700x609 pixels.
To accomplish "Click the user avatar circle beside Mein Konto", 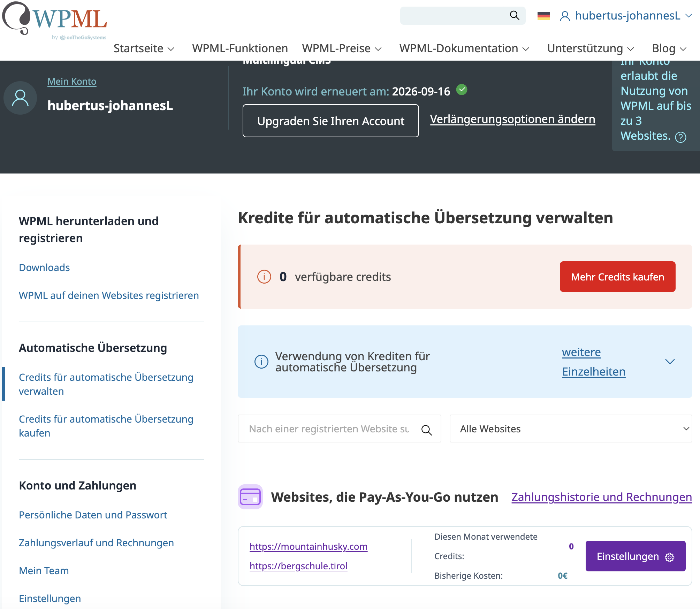I will coord(20,98).
